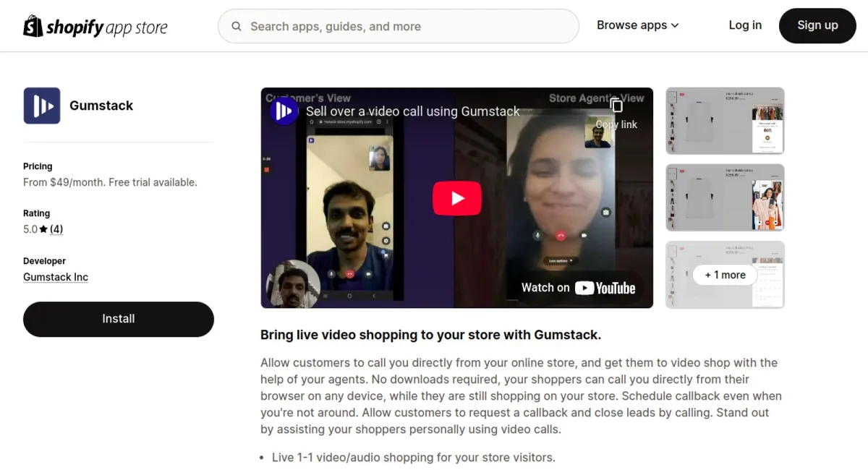Click Watch on YouTube
Image resolution: width=868 pixels, height=470 pixels.
[x=578, y=288]
